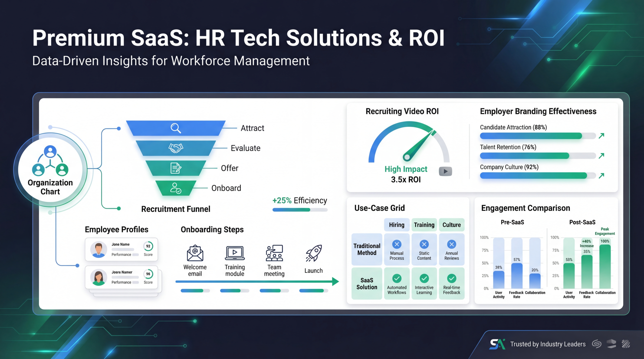Click the "Trusted by Industry Leaders" text
The image size is (644, 359).
pyautogui.click(x=548, y=344)
